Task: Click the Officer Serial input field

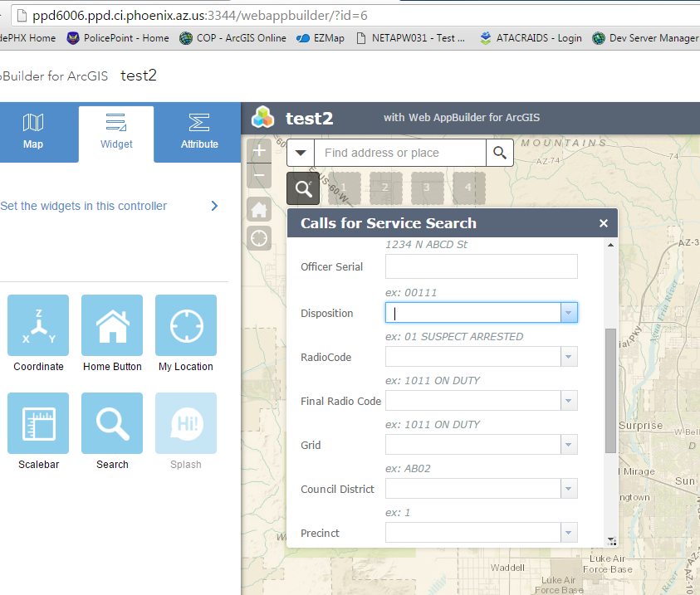Action: (482, 266)
